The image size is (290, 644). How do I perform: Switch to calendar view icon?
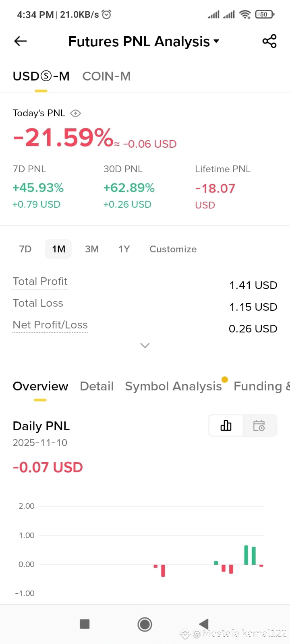[x=259, y=425]
